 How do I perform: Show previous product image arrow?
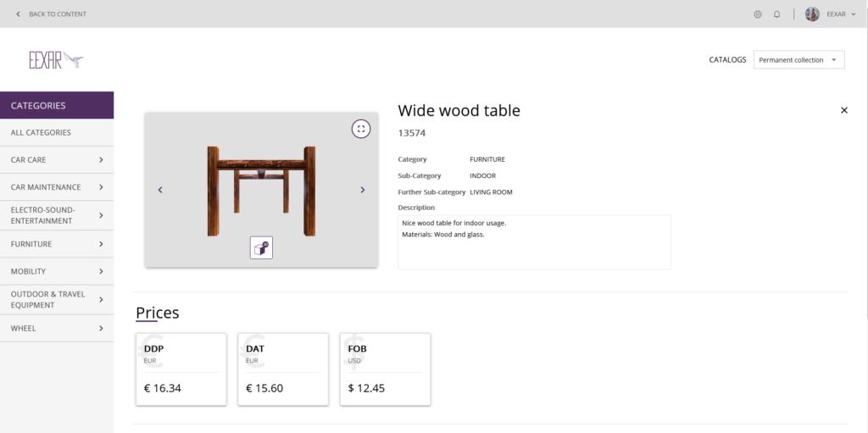[x=160, y=190]
